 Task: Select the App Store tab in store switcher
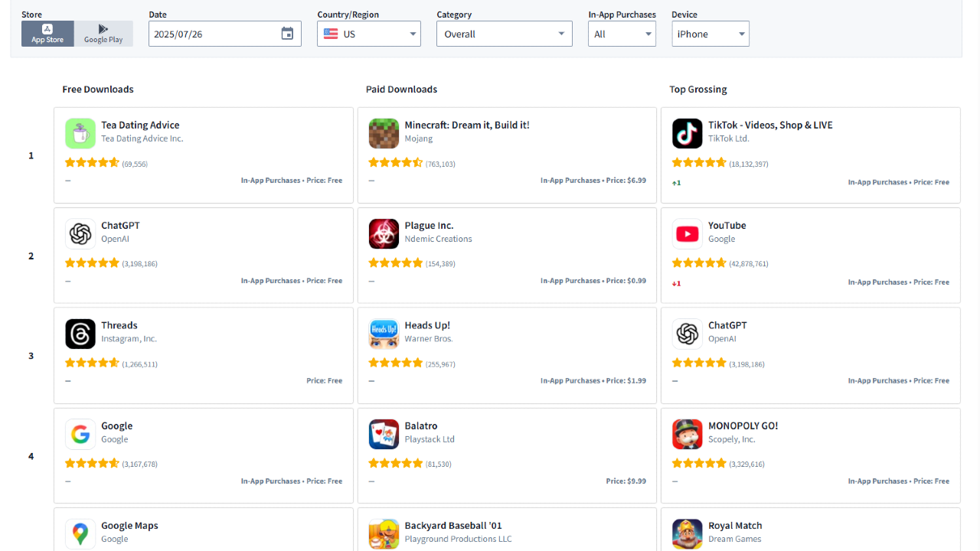pos(47,33)
